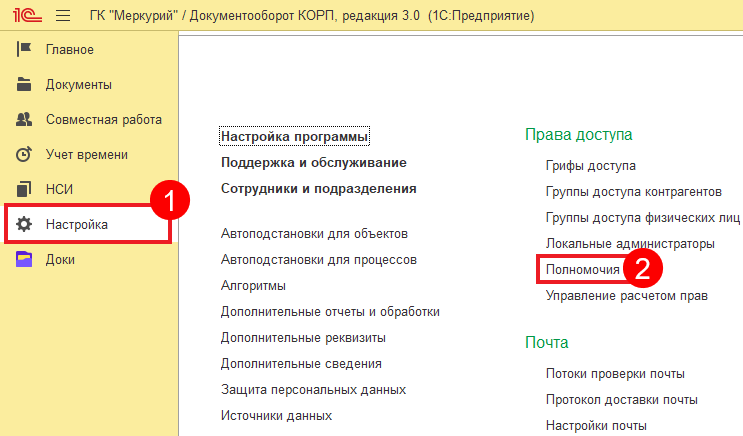Screen dimensions: 743x436
Task: Click the people icon for Совместная работа
Action: 25,120
